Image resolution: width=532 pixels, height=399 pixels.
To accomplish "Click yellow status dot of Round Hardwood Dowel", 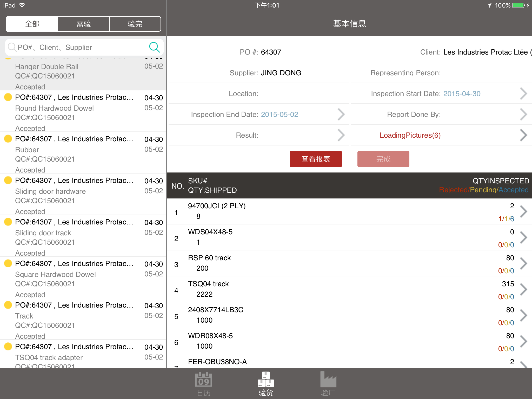I will pos(8,97).
